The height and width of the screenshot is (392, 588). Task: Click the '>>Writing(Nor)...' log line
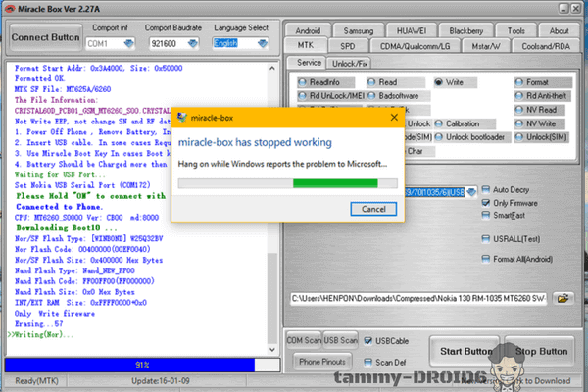(x=40, y=334)
